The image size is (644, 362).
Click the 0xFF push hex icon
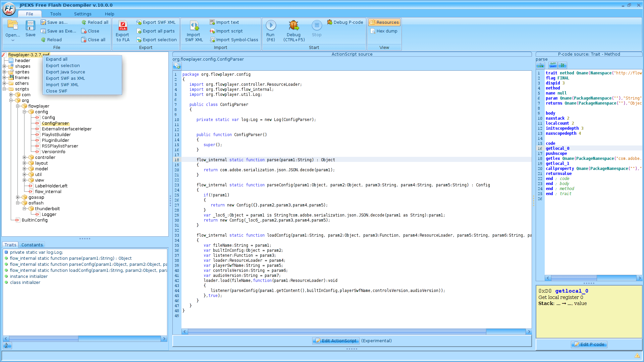coord(553,65)
